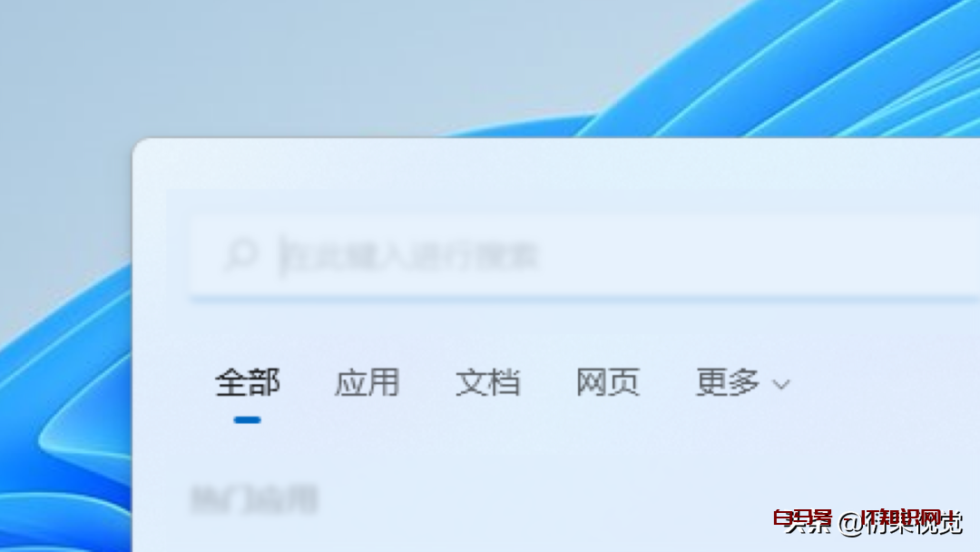This screenshot has width=980, height=552.
Task: Click the blue underline beneath 全部
Action: [x=247, y=419]
